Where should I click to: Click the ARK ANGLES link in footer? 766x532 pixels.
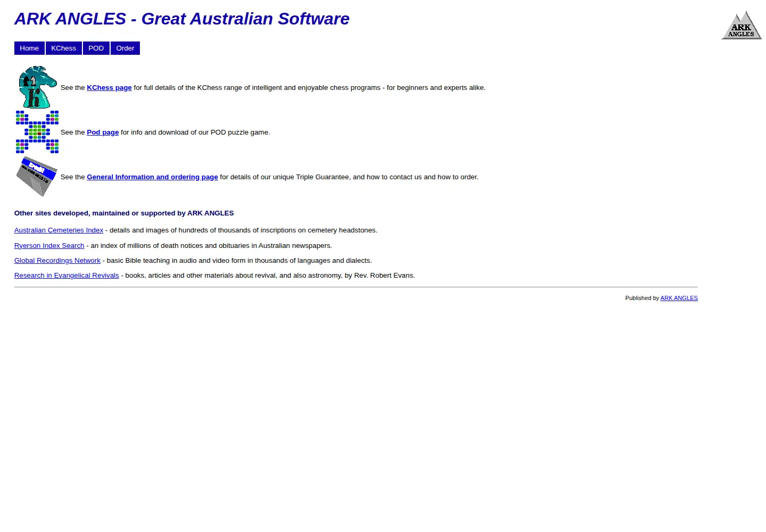679,298
